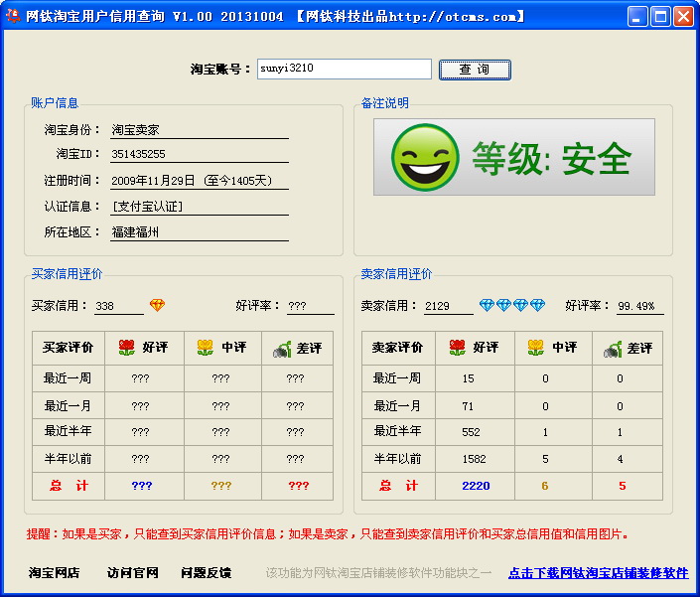Click the 等级: 安全 banner
Viewport: 700px width, 597px height.
(x=514, y=157)
